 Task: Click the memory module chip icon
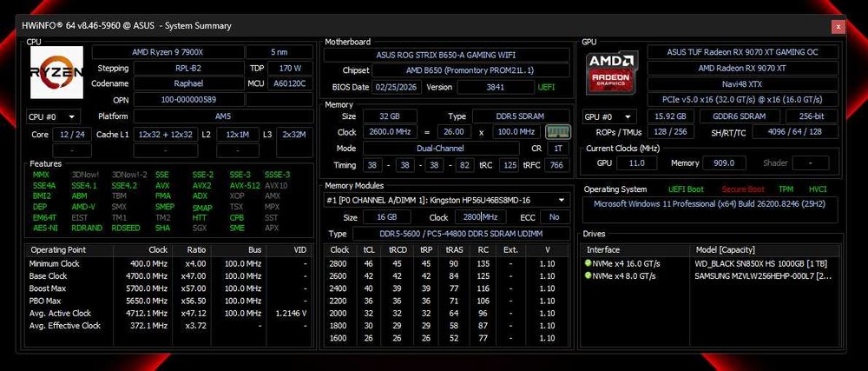557,132
